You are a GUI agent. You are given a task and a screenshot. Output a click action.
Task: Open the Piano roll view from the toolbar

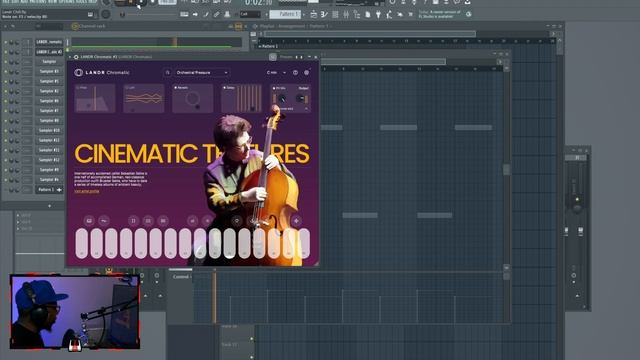tap(324, 14)
